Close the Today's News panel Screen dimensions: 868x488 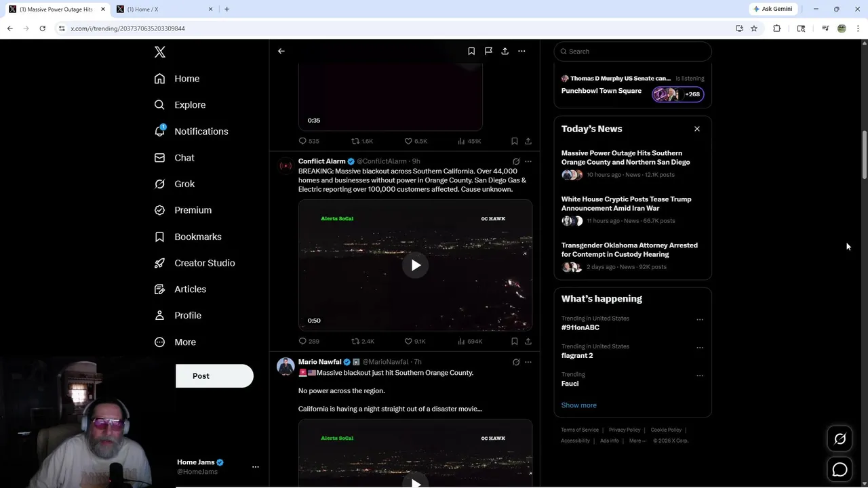click(x=696, y=129)
